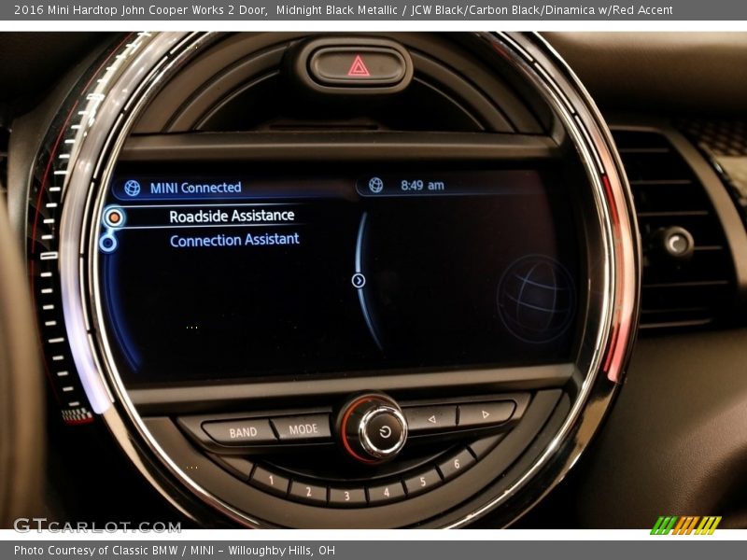Open the right panel chevron arrow
The image size is (747, 560).
tap(359, 281)
